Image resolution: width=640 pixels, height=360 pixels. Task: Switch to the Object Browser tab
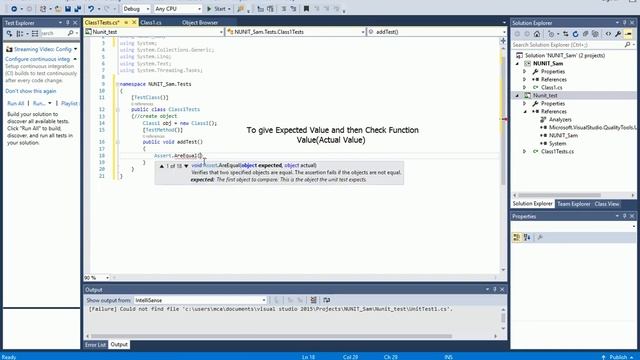click(x=200, y=22)
